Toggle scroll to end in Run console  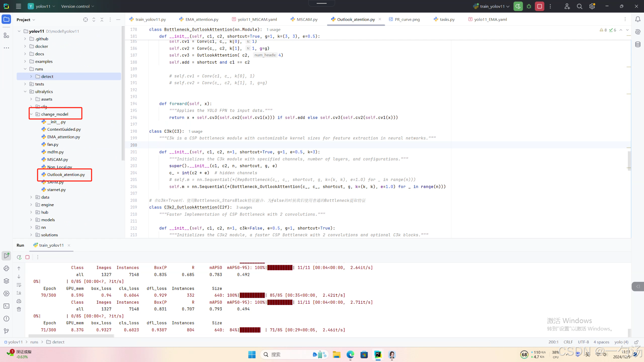tap(19, 293)
